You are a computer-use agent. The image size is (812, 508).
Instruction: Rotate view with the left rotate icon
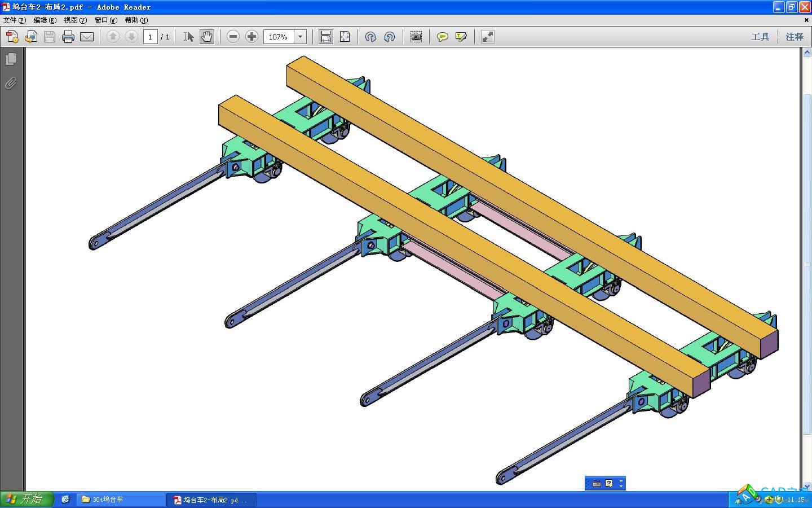pyautogui.click(x=370, y=37)
